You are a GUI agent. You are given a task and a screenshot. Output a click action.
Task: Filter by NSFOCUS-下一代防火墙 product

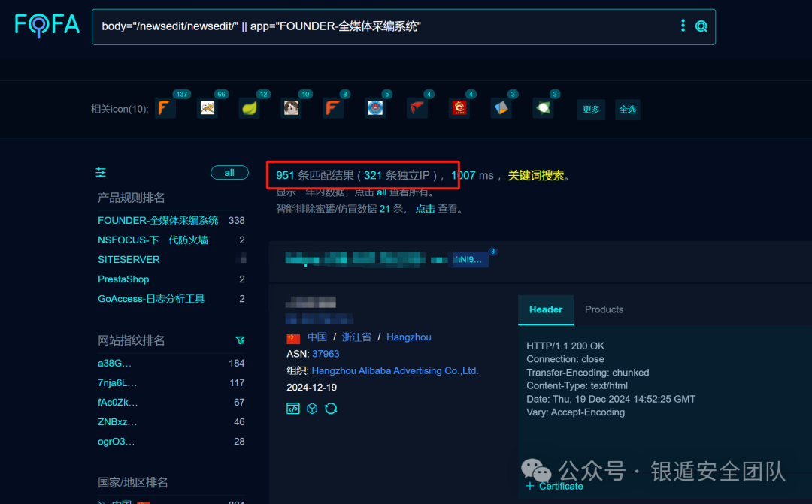click(x=153, y=240)
